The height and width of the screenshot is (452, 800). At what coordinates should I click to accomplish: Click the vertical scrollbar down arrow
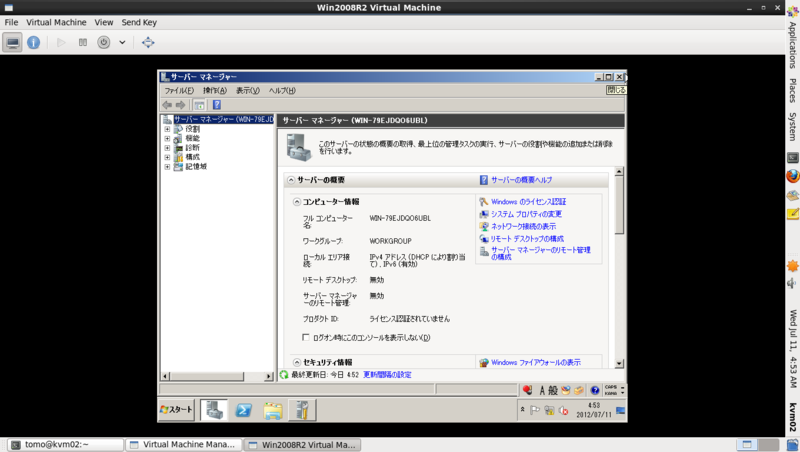619,364
